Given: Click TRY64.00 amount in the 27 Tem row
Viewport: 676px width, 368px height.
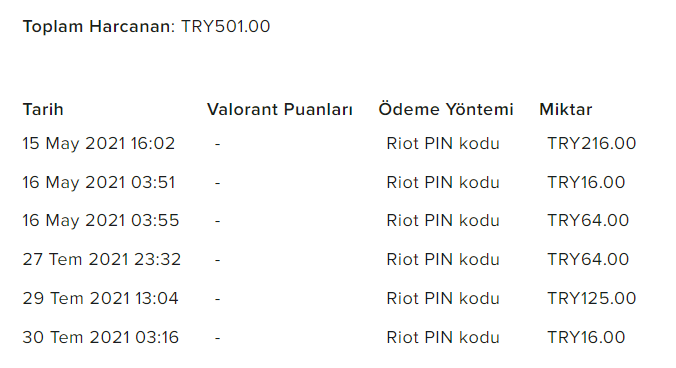Looking at the screenshot, I should (x=588, y=259).
